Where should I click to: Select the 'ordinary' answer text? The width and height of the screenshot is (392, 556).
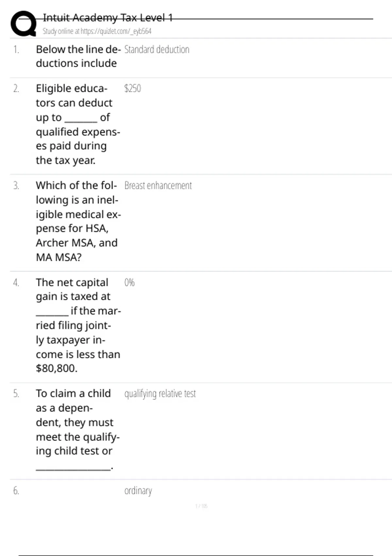(138, 491)
